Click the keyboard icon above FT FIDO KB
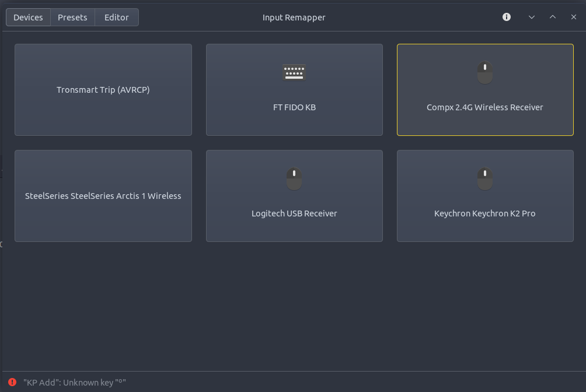 click(294, 73)
